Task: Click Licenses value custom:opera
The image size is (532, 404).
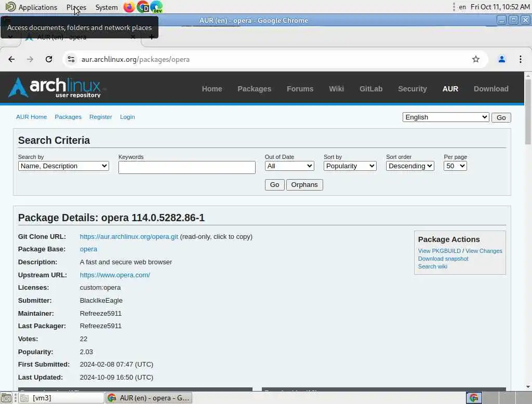Action: coord(100,288)
